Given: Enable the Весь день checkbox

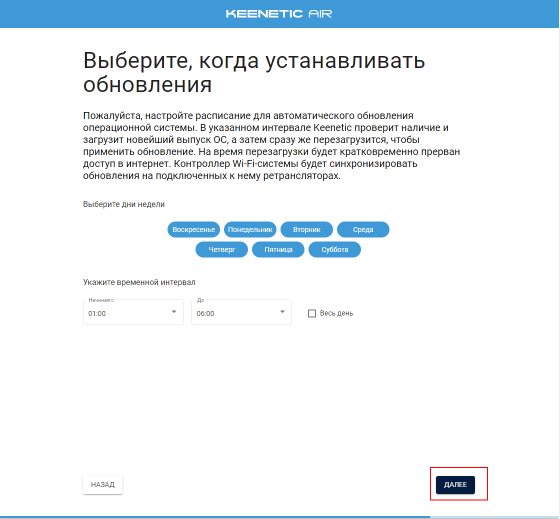Looking at the screenshot, I should tap(312, 313).
